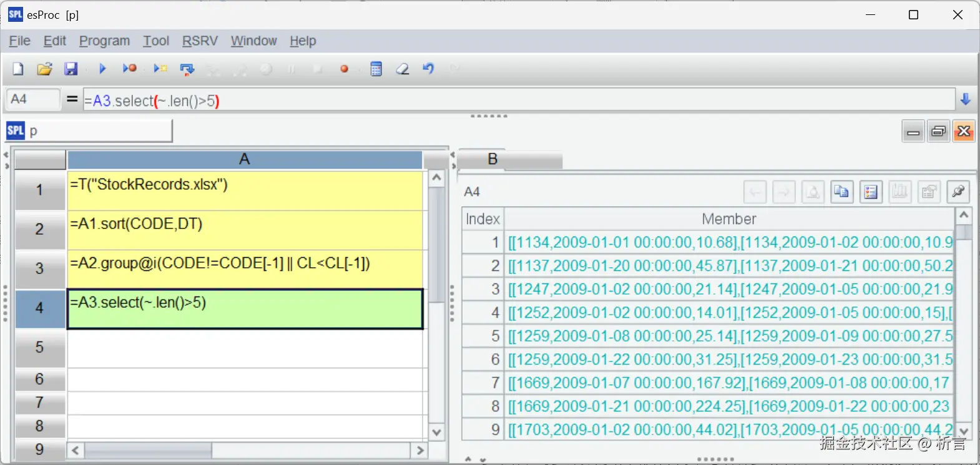Set a breakpoint with the red dot icon
Viewport: 980px width, 465px height.
pos(344,69)
